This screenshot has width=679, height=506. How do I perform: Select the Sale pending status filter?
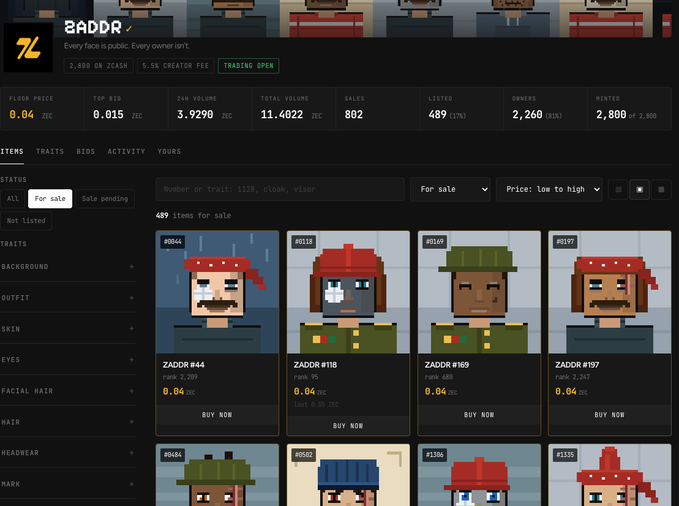[x=105, y=198]
